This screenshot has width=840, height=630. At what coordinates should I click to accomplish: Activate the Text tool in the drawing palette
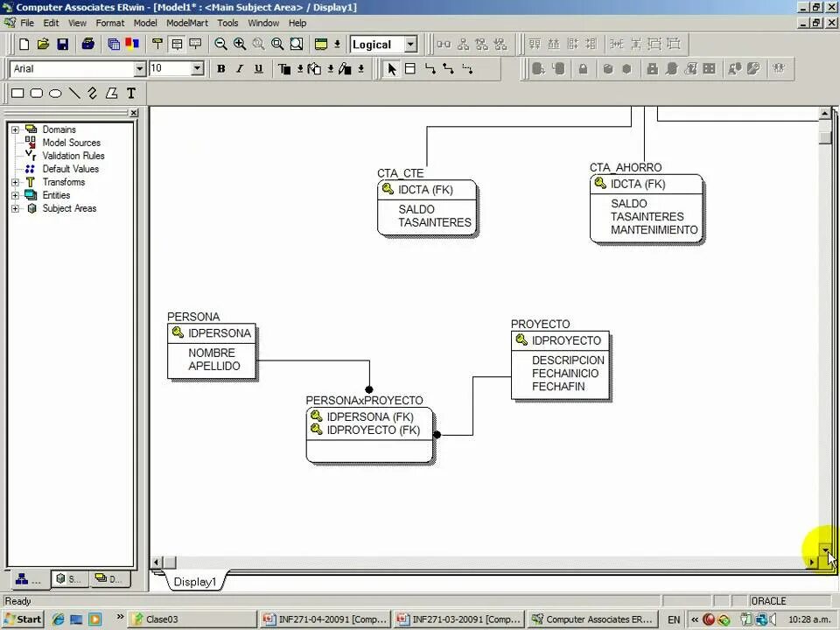pyautogui.click(x=130, y=94)
